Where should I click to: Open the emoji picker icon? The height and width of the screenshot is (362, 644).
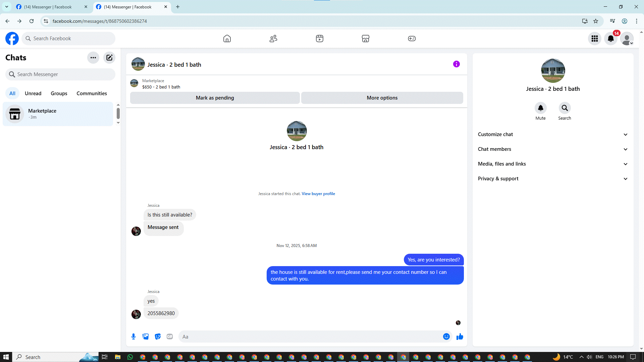click(446, 337)
